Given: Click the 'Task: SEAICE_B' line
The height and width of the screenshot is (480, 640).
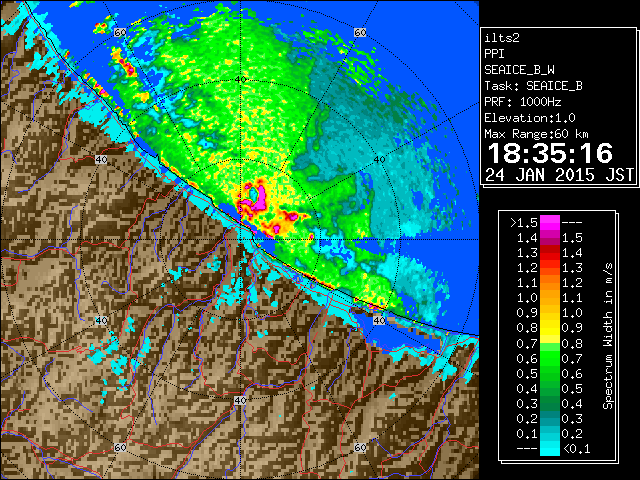Looking at the screenshot, I should pos(533,86).
